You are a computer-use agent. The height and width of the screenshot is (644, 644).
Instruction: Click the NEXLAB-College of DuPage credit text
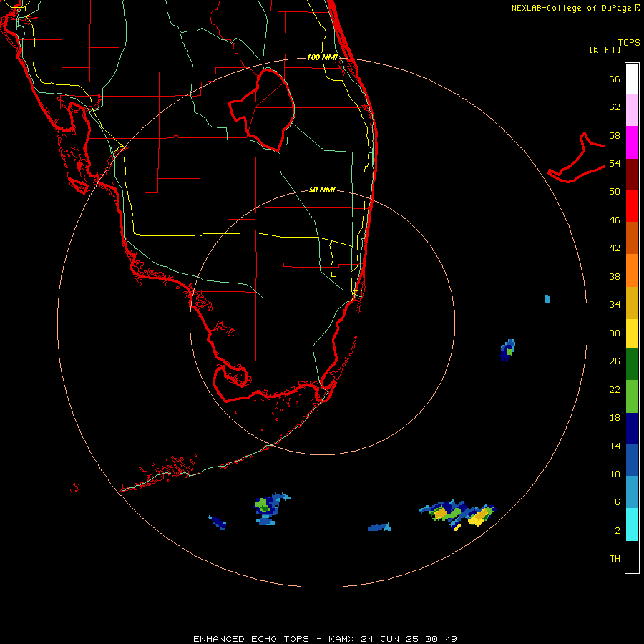[575, 8]
